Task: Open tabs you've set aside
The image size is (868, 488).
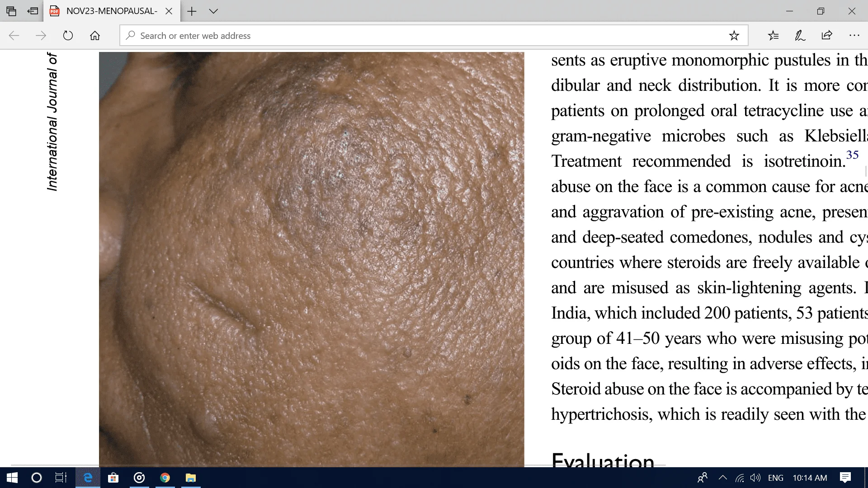Action: [x=33, y=11]
